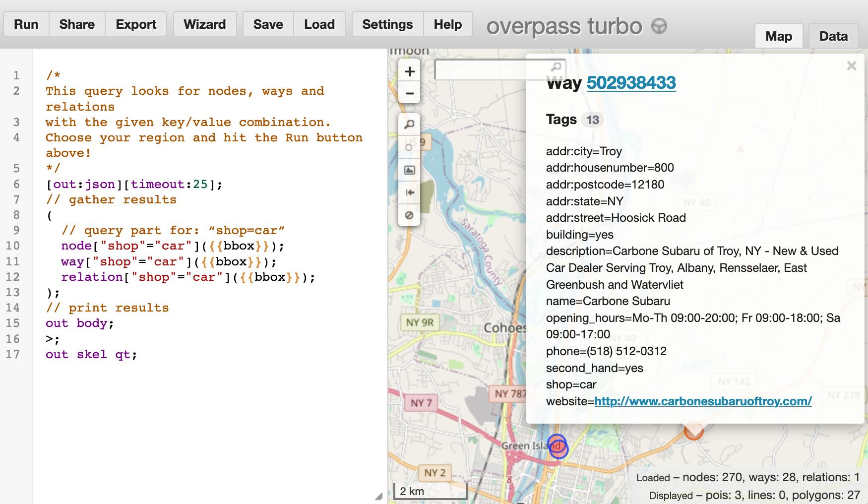Image resolution: width=868 pixels, height=504 pixels.
Task: Save the current query
Action: 268,24
